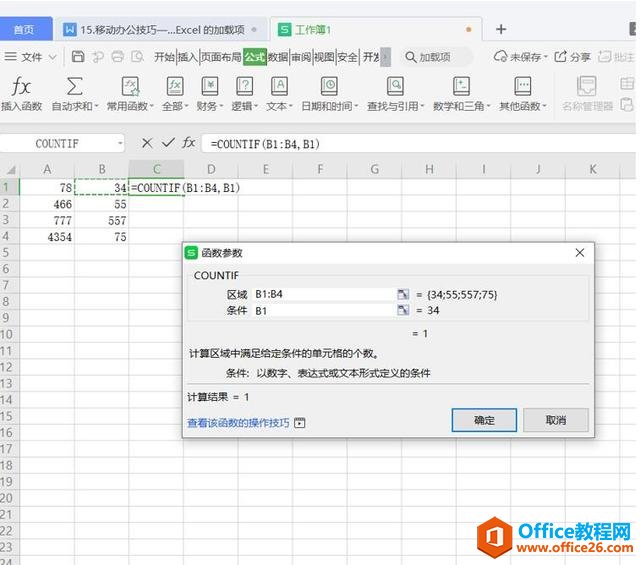Switch to the 视图 ribbon tab
Image resolution: width=640 pixels, height=565 pixels.
coord(324,57)
